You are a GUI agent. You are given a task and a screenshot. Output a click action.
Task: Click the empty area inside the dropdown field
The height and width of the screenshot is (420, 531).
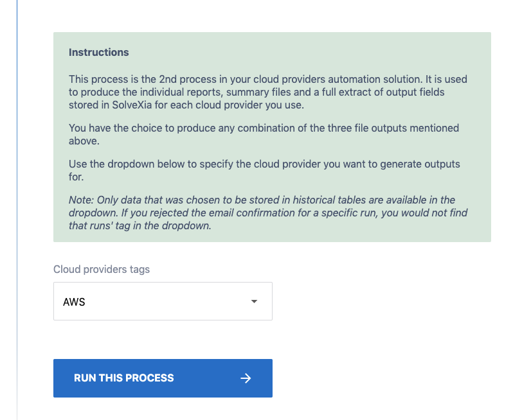pyautogui.click(x=161, y=302)
